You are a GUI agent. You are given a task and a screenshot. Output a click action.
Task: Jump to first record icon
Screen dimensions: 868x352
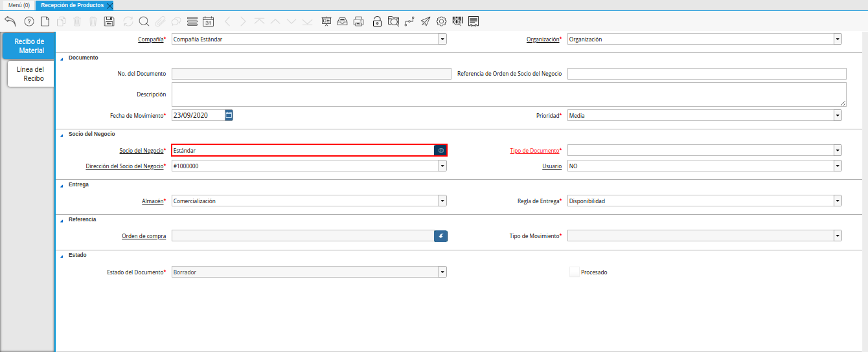point(259,21)
